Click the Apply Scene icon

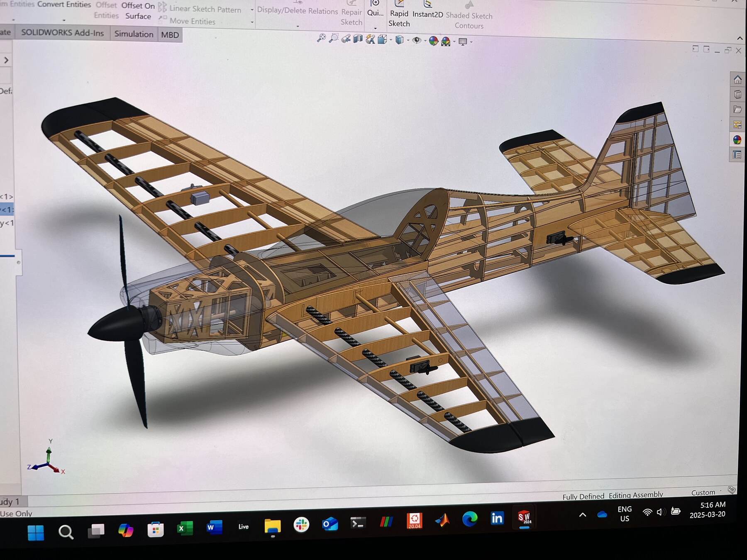click(x=446, y=41)
